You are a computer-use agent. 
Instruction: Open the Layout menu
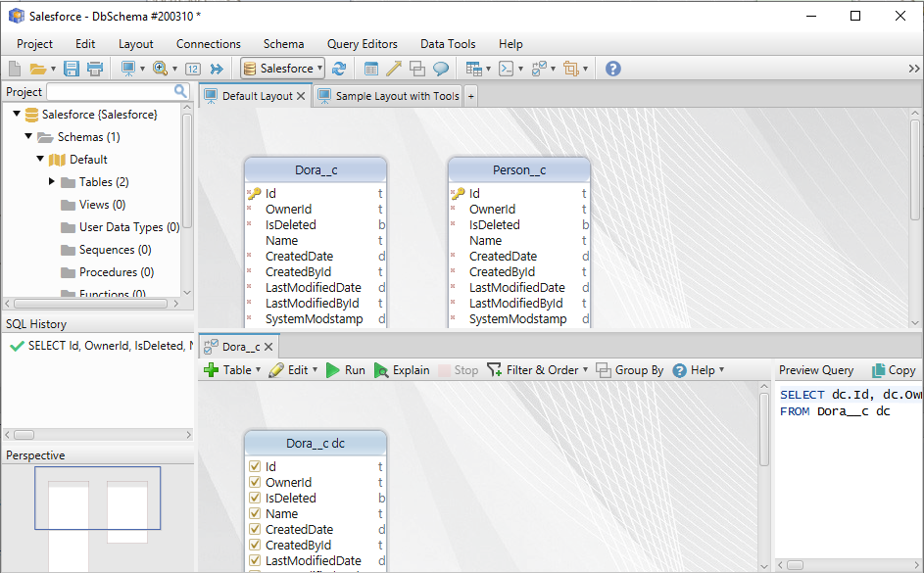pyautogui.click(x=135, y=44)
